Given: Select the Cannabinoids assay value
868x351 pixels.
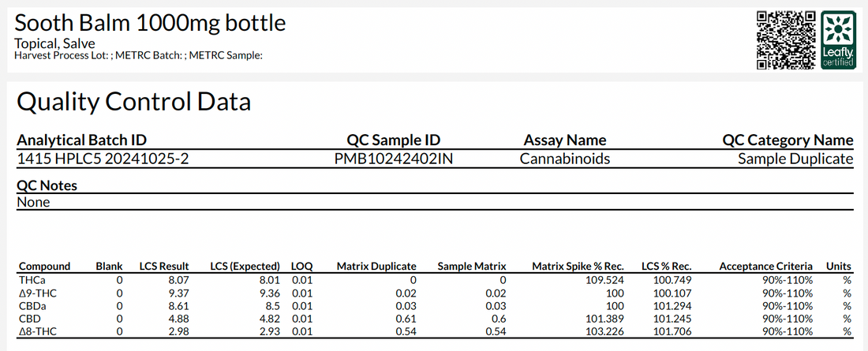Looking at the screenshot, I should (564, 159).
